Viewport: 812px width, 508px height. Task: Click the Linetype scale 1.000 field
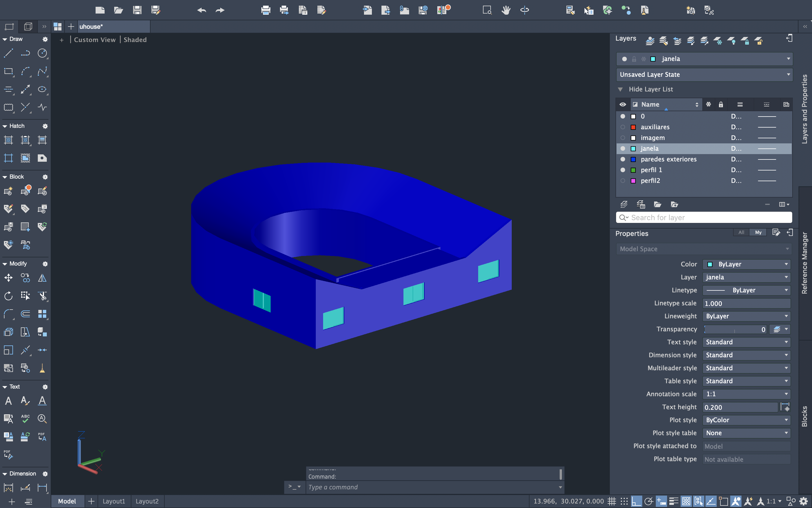(746, 303)
